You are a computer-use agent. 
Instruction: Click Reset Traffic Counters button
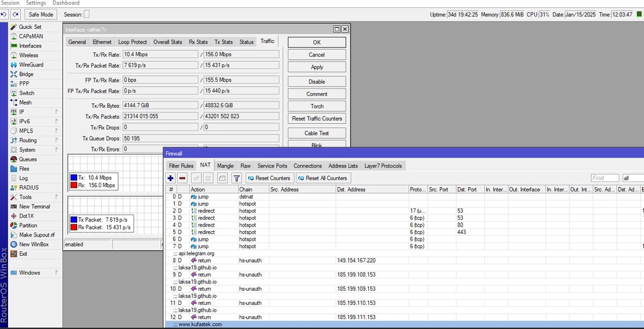point(317,119)
